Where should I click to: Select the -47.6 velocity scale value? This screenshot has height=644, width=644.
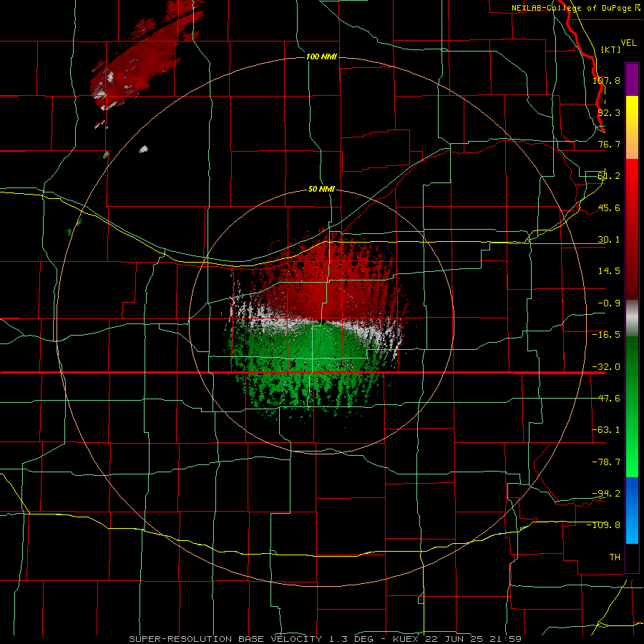click(606, 399)
